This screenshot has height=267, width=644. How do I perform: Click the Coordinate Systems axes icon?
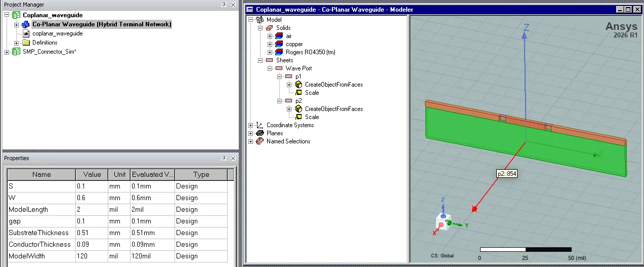click(260, 125)
